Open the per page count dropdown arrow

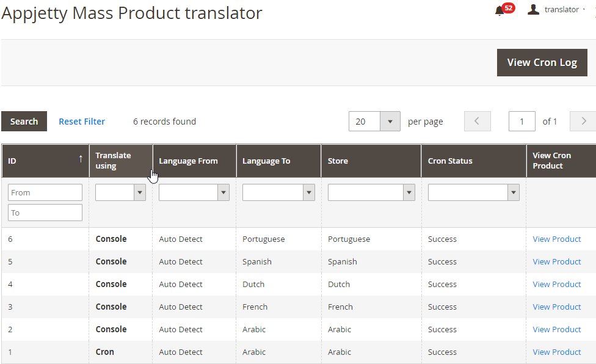tap(390, 122)
